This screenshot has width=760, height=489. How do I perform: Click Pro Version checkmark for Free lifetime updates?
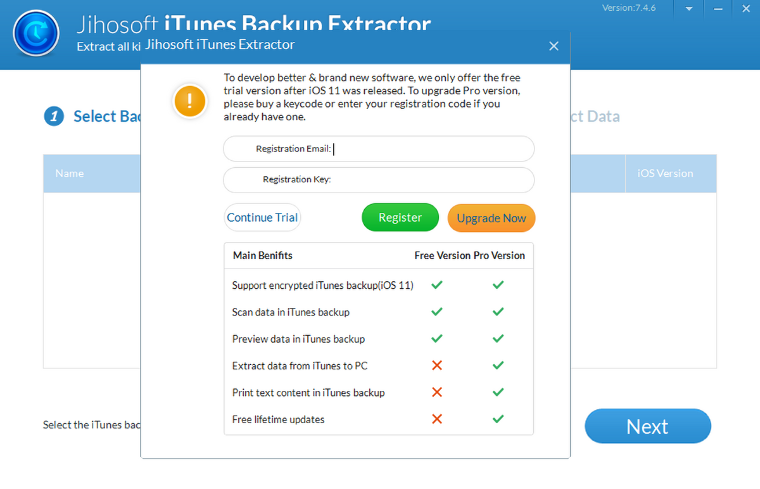pos(498,419)
